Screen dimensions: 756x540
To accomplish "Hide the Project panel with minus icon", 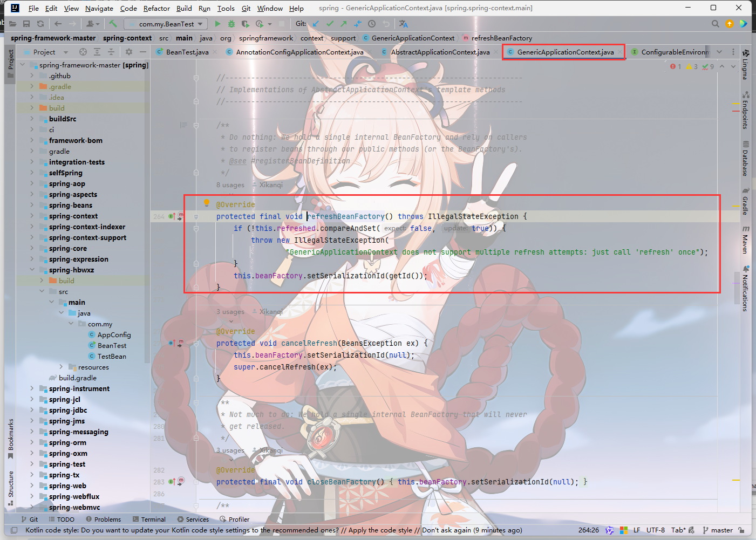I will click(143, 52).
